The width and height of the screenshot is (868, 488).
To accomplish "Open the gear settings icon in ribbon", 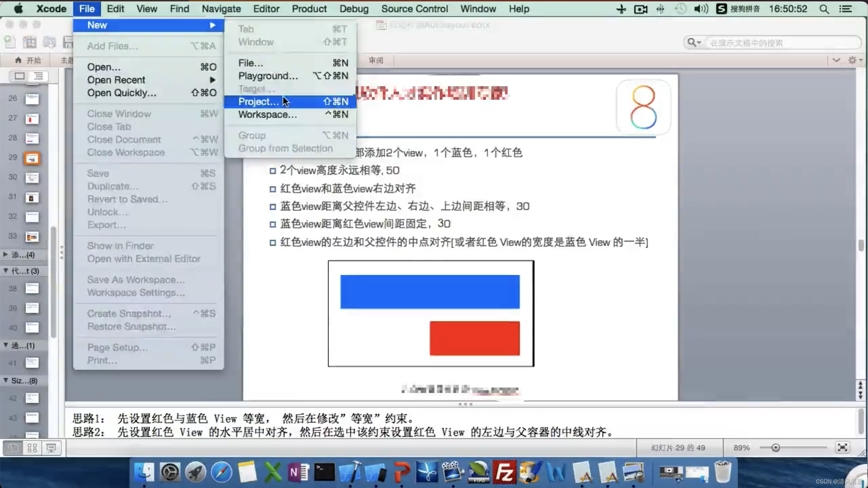I will click(x=852, y=60).
